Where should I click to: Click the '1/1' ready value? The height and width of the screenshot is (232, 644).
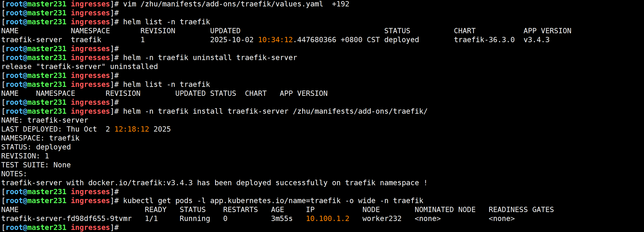[x=151, y=219]
